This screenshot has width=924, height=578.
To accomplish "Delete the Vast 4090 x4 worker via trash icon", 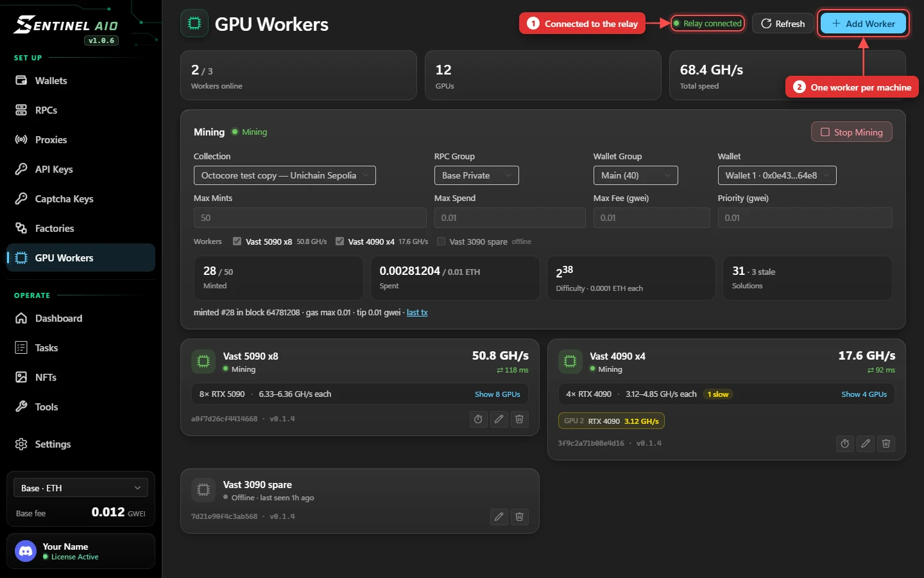I will tap(886, 444).
